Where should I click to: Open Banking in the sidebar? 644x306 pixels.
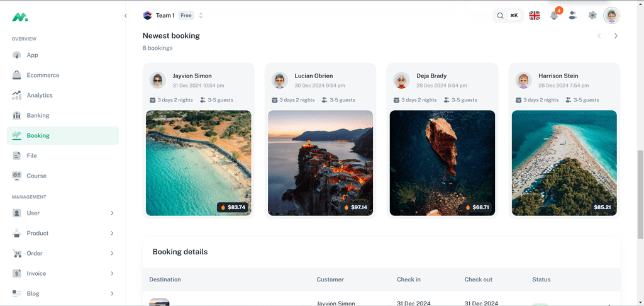[62, 116]
